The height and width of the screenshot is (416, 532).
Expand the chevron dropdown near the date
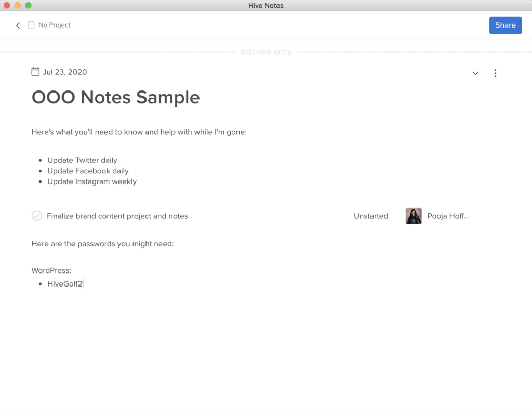click(475, 73)
